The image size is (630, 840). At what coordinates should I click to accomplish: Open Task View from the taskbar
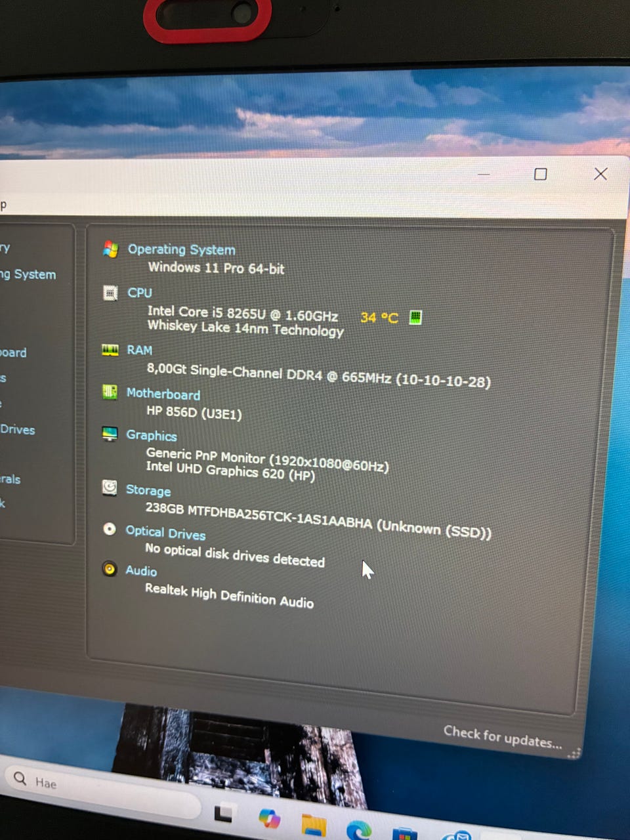[x=223, y=813]
